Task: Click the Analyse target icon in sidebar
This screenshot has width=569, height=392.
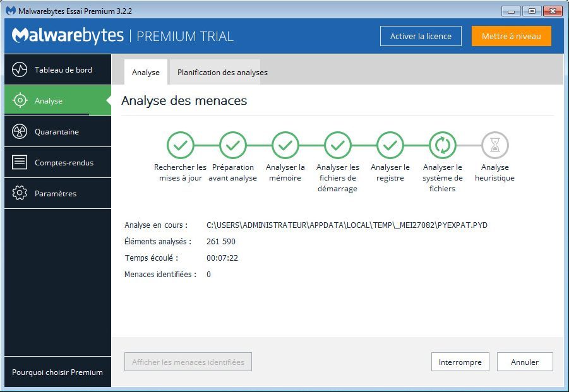Action: tap(20, 100)
